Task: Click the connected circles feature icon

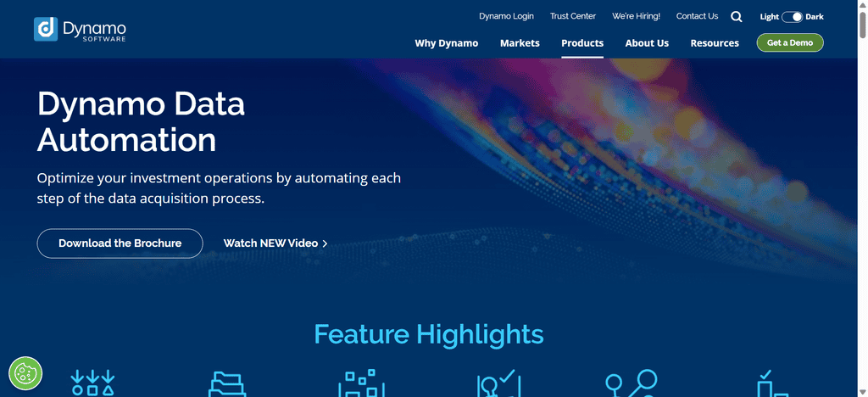Action: tap(631, 383)
